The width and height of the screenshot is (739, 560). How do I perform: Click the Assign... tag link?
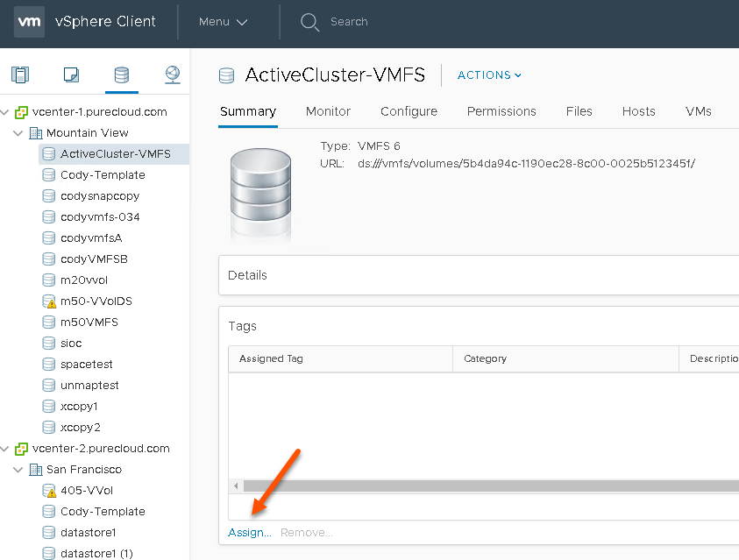pyautogui.click(x=249, y=533)
